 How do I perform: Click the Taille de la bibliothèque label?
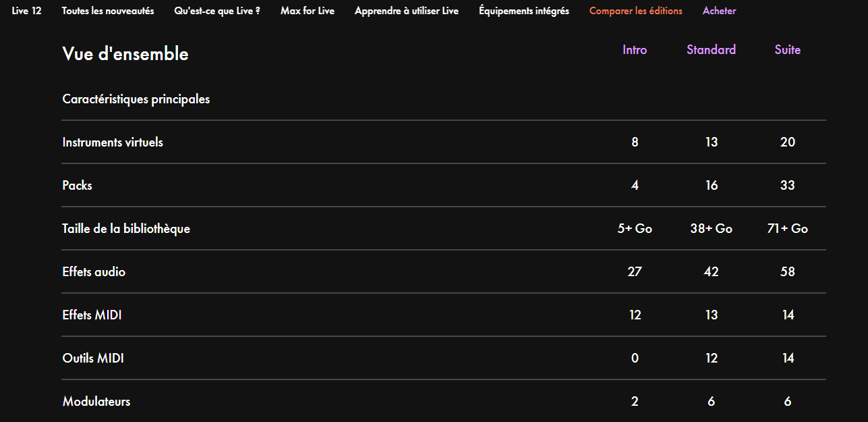pos(126,229)
